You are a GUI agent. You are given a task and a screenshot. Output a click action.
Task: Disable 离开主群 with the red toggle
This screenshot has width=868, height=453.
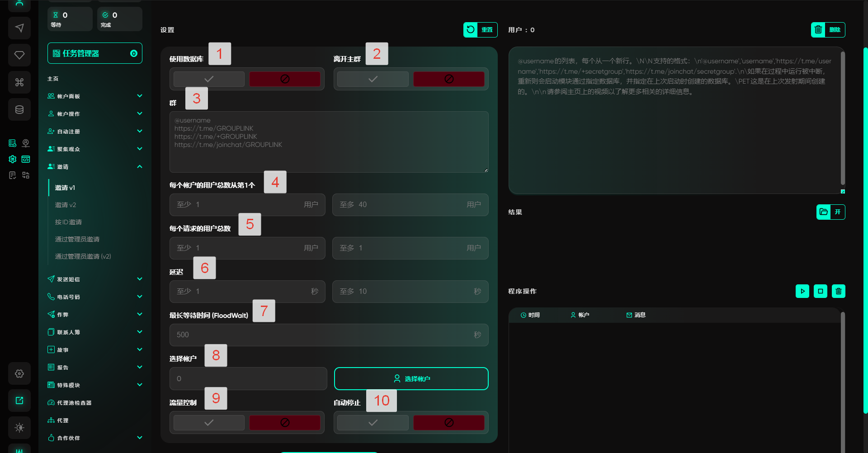click(x=448, y=79)
